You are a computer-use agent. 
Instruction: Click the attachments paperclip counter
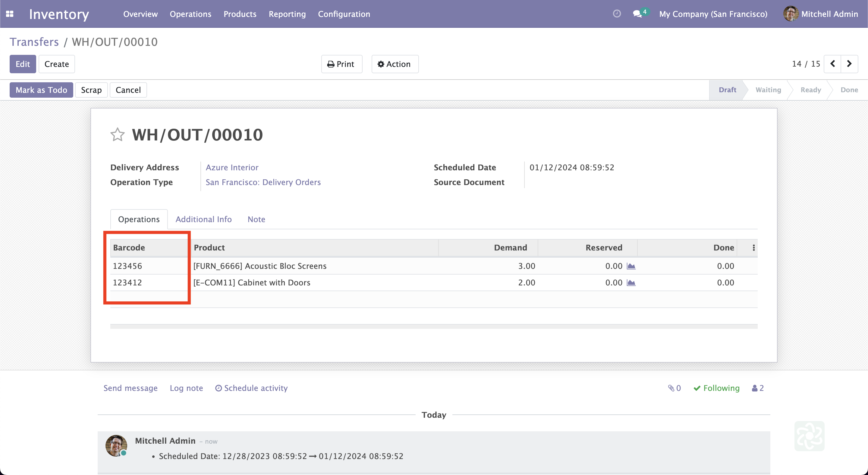(x=675, y=388)
